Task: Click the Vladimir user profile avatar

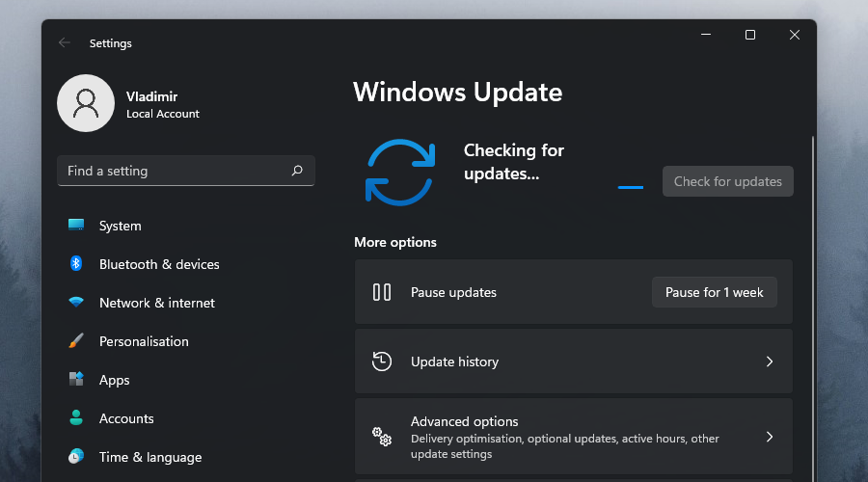Action: coord(86,103)
